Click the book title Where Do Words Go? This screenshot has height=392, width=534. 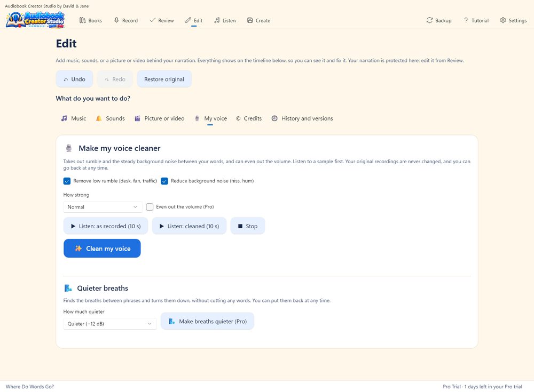pos(30,387)
